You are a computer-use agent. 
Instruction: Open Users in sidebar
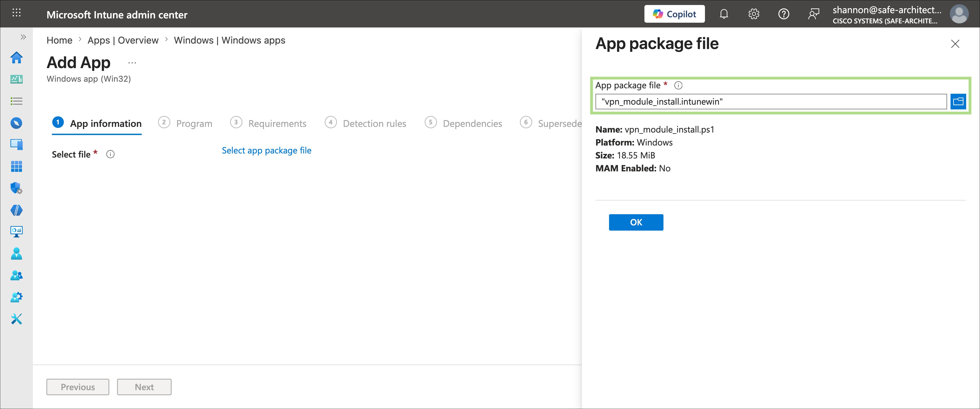pos(16,254)
